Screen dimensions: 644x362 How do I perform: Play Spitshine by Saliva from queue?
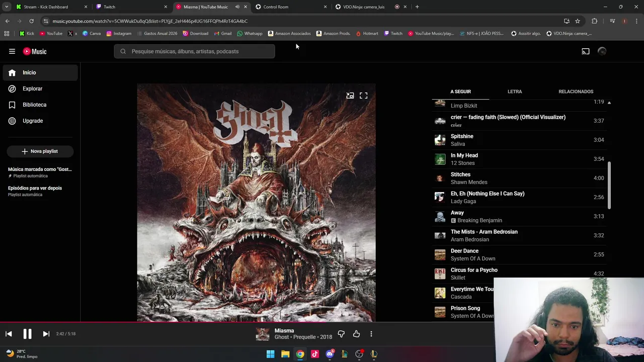click(x=520, y=140)
